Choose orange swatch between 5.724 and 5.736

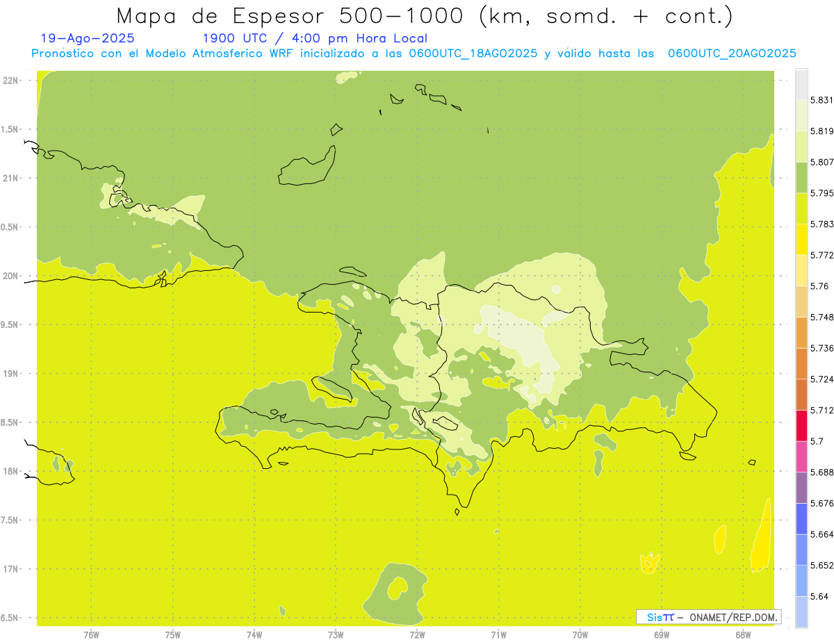point(801,363)
